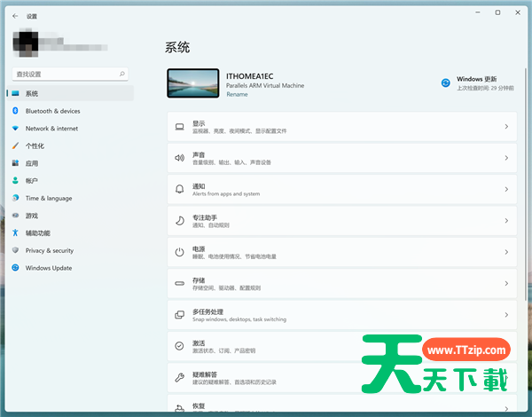Open 辅助功能 settings category
This screenshot has height=417, width=532.
pyautogui.click(x=38, y=233)
